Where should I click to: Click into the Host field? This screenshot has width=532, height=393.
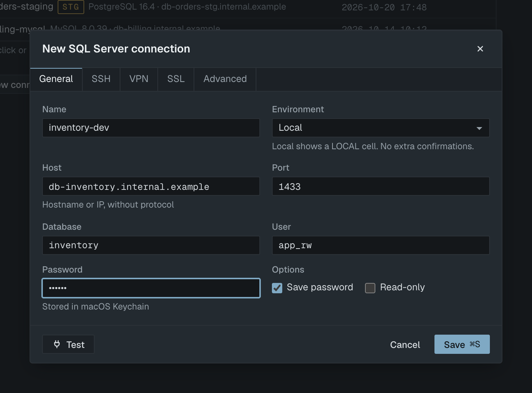(151, 186)
